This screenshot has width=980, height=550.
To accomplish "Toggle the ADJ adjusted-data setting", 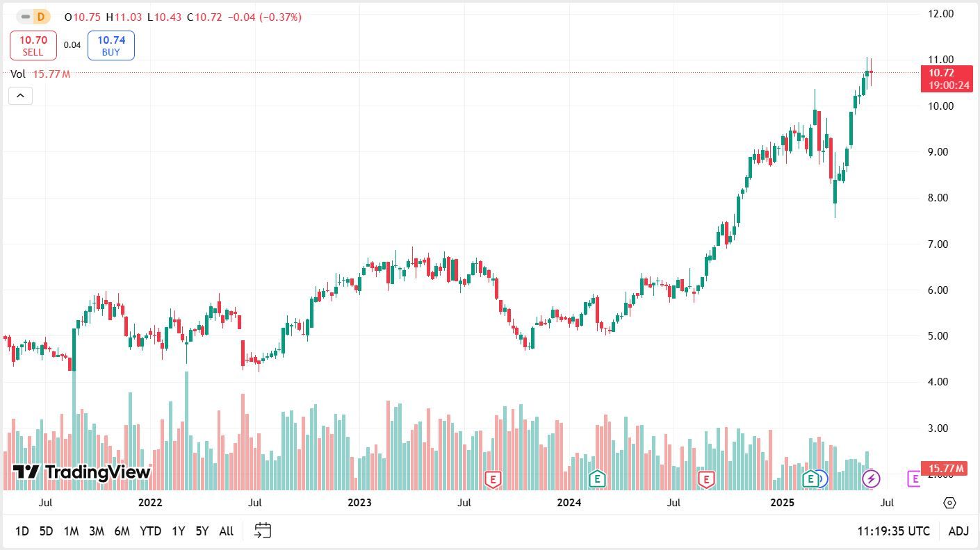I will coord(958,531).
